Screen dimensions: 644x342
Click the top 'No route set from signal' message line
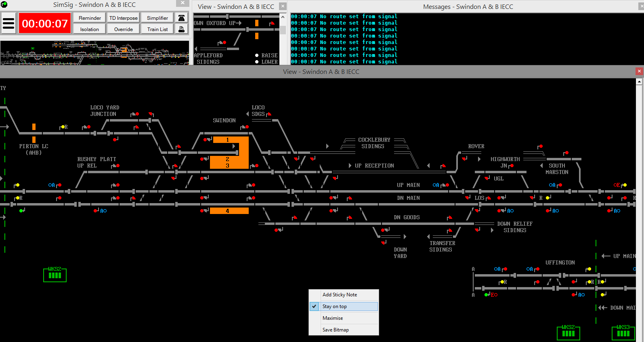tap(344, 17)
